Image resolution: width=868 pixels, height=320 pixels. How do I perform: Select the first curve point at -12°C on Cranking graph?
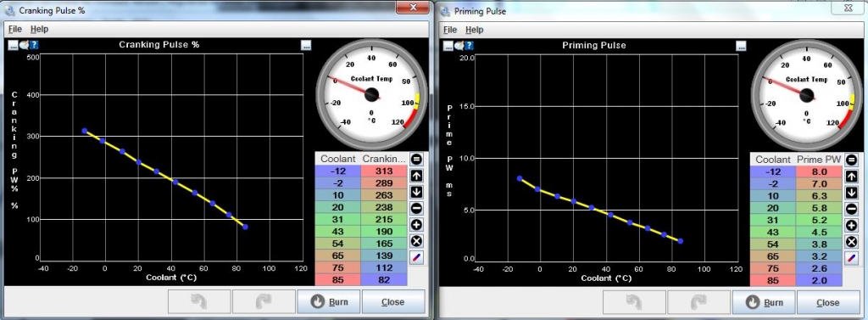pyautogui.click(x=85, y=131)
